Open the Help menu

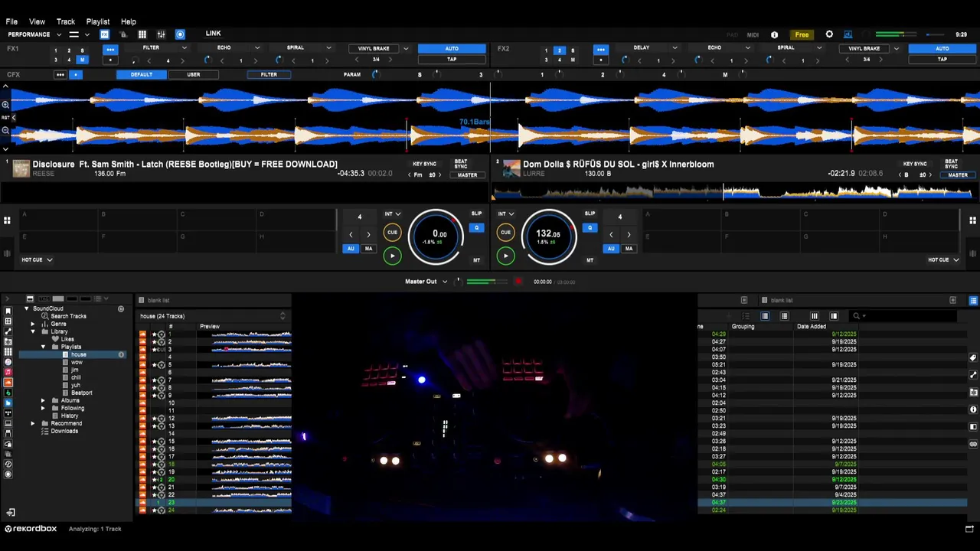coord(129,21)
